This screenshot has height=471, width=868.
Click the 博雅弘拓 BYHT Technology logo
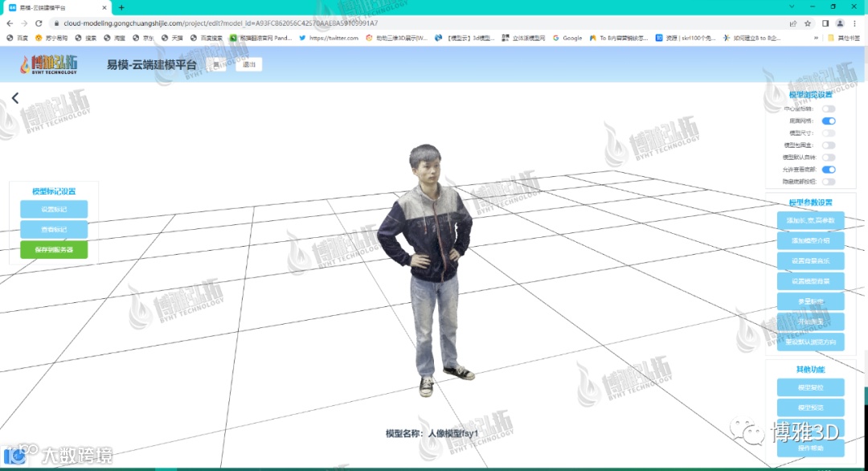click(x=49, y=64)
